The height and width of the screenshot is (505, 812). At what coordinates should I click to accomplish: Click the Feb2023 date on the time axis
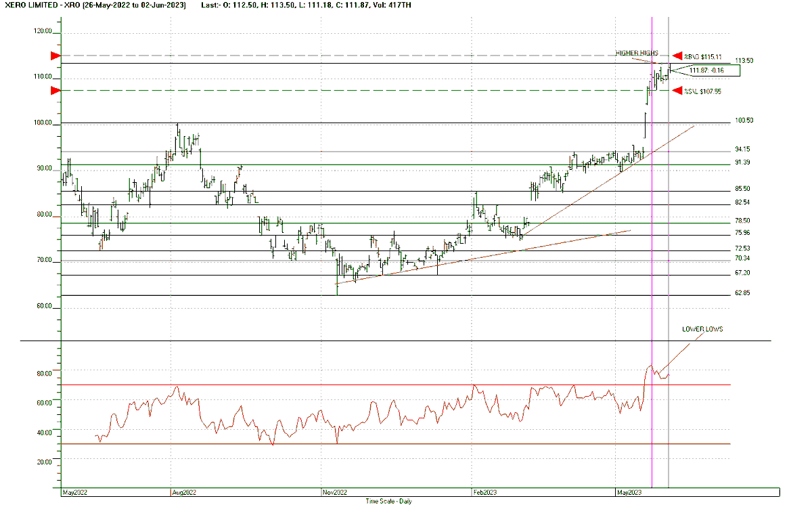pyautogui.click(x=485, y=493)
